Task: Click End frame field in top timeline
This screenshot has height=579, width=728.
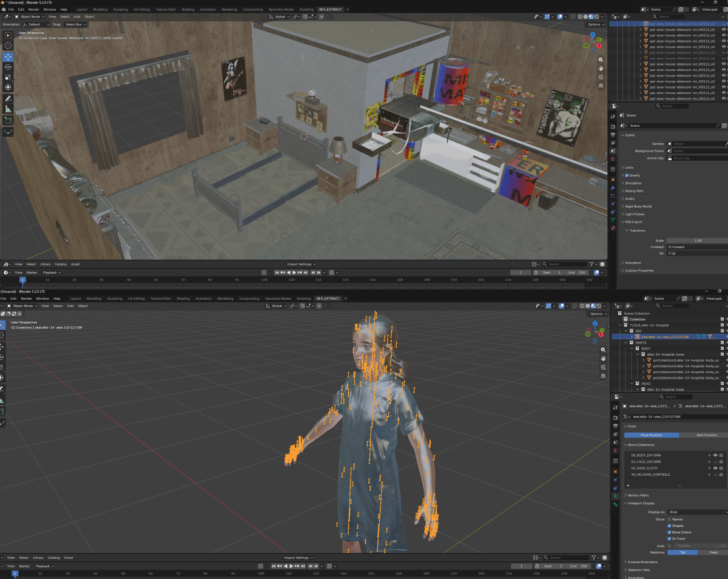Action: [x=576, y=273]
